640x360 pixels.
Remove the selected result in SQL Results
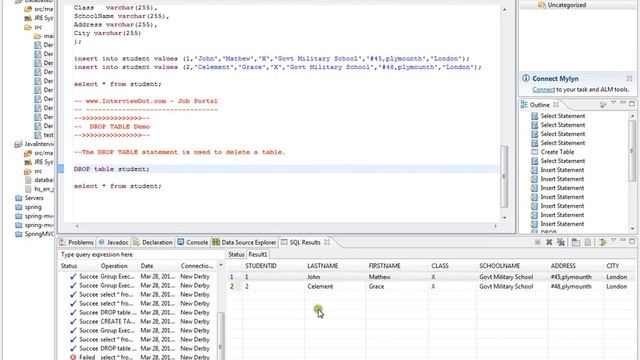[549, 242]
